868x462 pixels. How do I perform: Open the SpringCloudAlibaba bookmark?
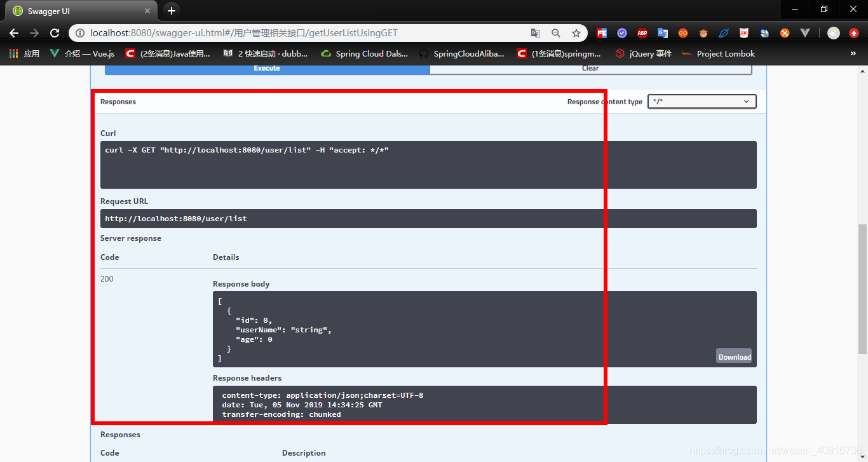point(462,54)
